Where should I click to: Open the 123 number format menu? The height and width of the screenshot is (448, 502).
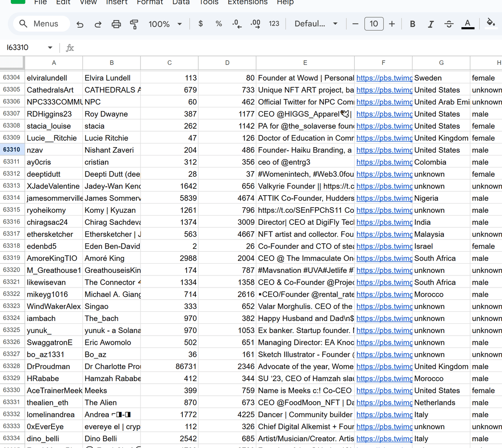click(x=274, y=24)
